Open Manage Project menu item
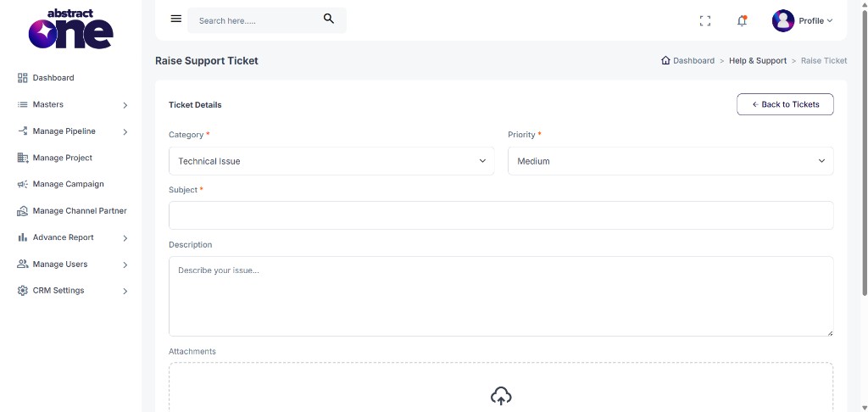868x412 pixels. pos(63,158)
